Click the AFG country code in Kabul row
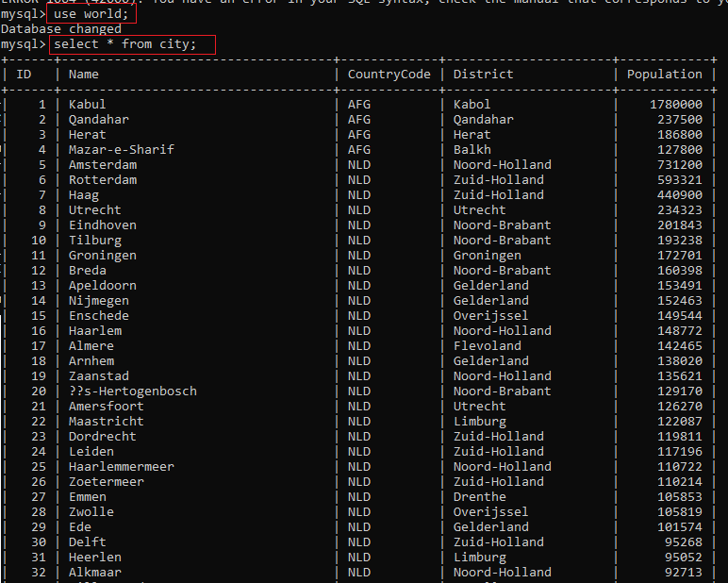728x583 pixels. pos(359,105)
